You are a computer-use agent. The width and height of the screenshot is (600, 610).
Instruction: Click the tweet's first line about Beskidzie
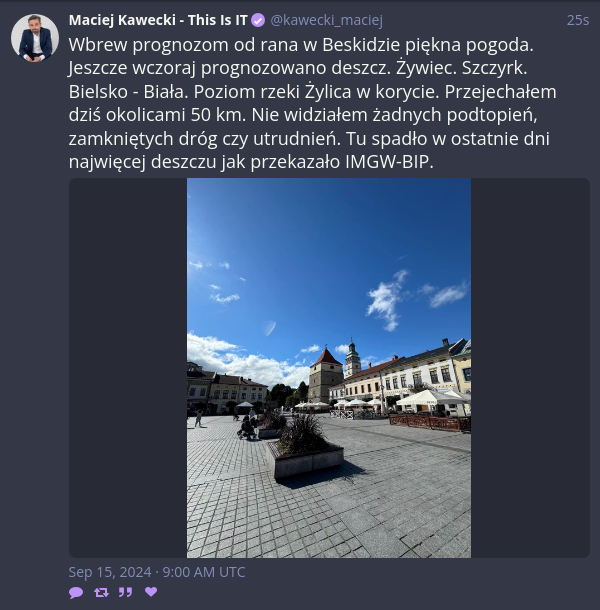pyautogui.click(x=301, y=45)
